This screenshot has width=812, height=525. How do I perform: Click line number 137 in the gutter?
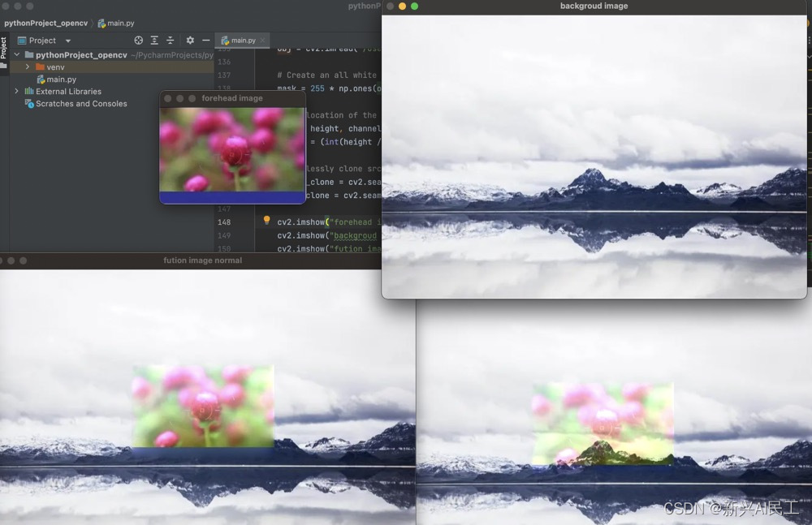pos(224,75)
